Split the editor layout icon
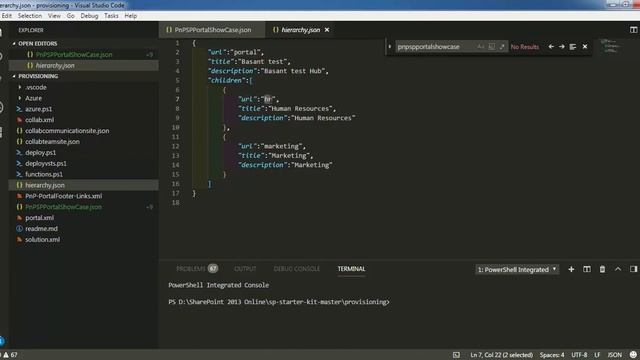 coord(633,30)
